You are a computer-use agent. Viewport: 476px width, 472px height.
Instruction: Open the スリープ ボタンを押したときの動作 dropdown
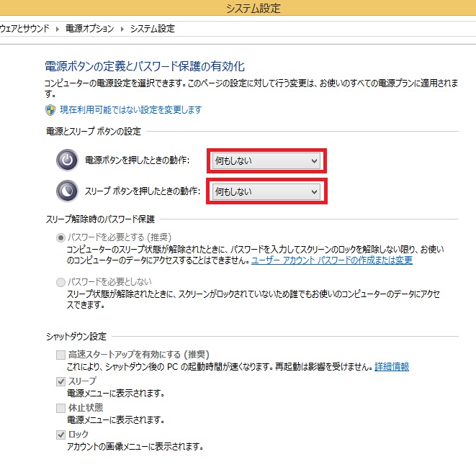pyautogui.click(x=266, y=191)
